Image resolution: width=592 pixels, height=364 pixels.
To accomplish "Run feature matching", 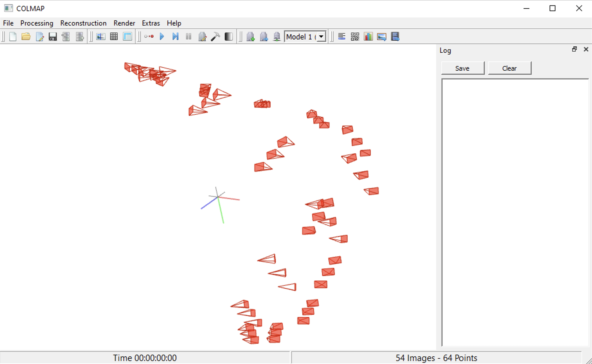I will (x=114, y=36).
